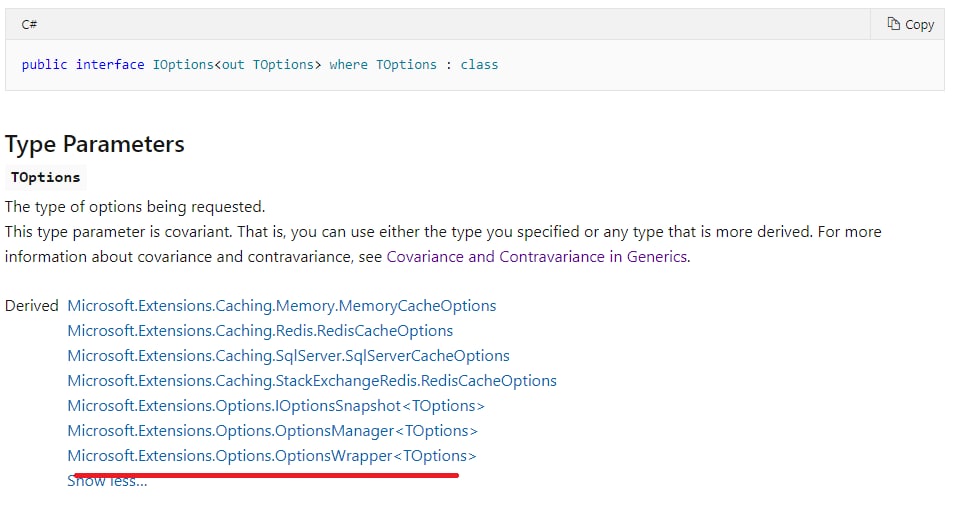Click the TOptions parameter name
Image resolution: width=979 pixels, height=528 pixels.
coord(46,177)
